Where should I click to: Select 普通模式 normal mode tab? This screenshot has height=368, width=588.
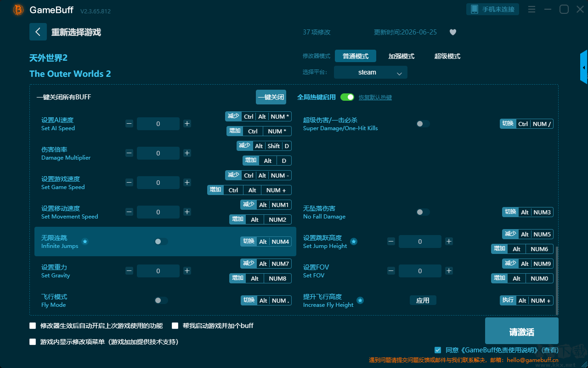click(356, 56)
